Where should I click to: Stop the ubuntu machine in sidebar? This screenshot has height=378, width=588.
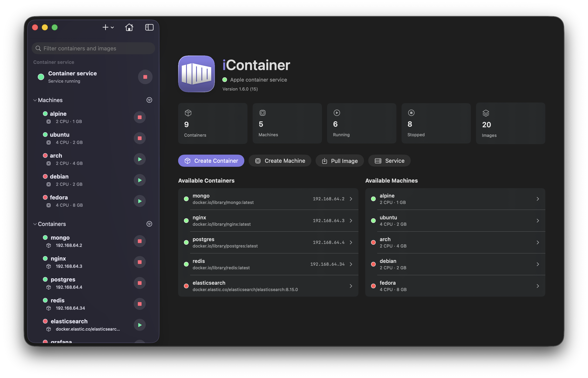[x=140, y=138]
